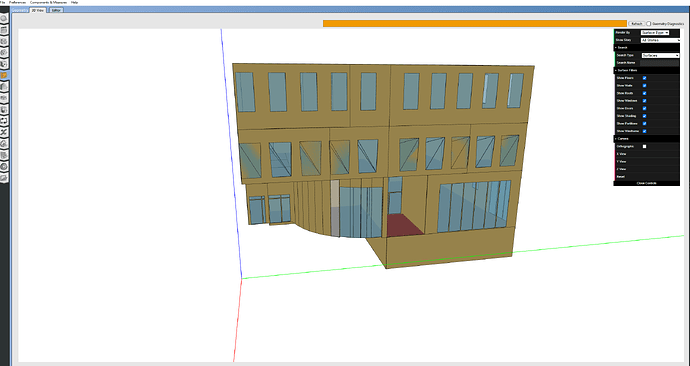690x366 pixels.
Task: Enable the Orthographic camera checkbox
Action: coord(644,146)
